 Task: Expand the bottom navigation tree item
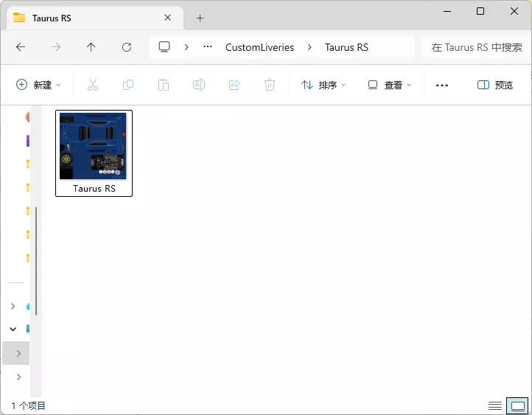(x=18, y=377)
